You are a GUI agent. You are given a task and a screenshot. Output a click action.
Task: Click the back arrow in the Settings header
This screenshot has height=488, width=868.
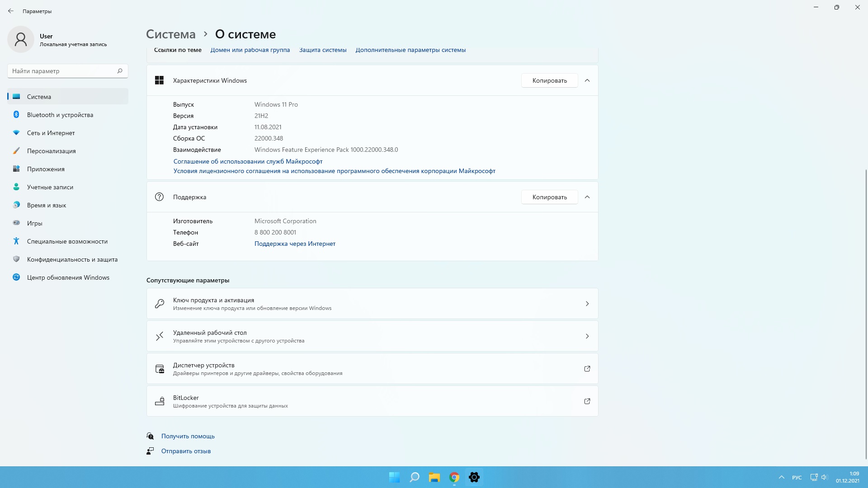11,11
